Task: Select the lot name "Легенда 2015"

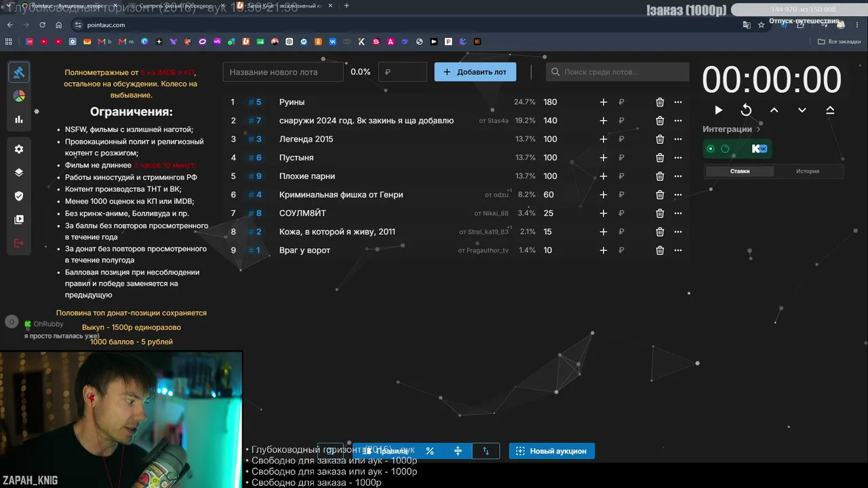Action: (x=306, y=139)
